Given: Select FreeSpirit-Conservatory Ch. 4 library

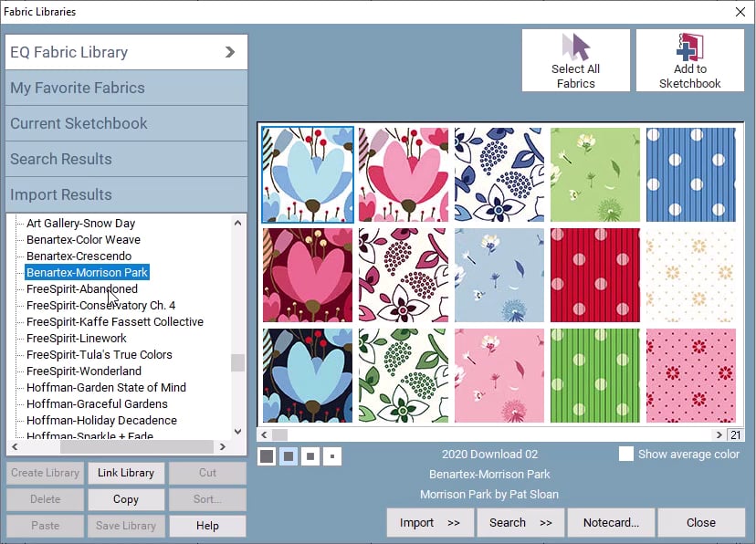Looking at the screenshot, I should pyautogui.click(x=100, y=305).
